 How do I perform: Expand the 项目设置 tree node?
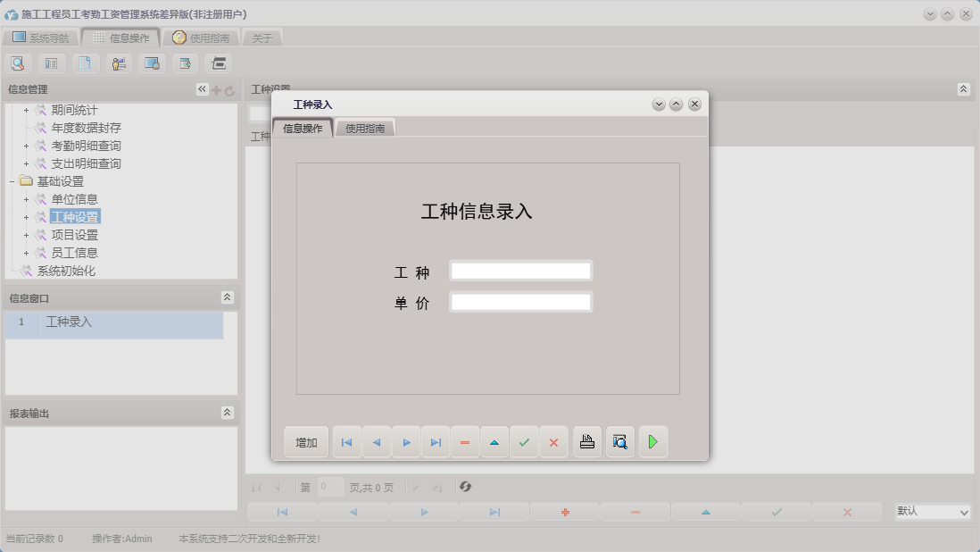click(x=26, y=235)
